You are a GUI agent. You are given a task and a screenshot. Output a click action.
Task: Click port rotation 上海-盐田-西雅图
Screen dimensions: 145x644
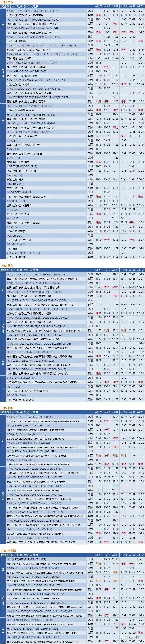pyautogui.click(x=16, y=231)
